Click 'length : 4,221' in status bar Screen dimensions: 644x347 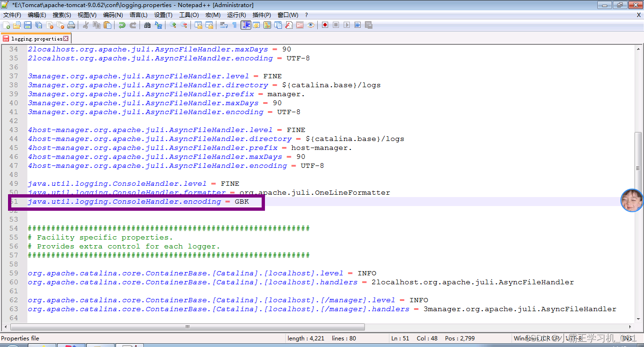(305, 339)
